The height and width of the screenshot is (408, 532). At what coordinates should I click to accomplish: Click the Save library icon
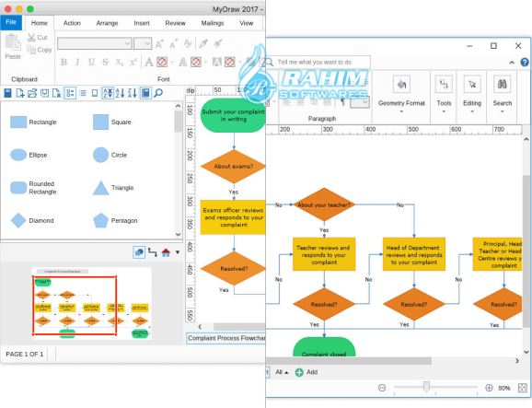7,93
